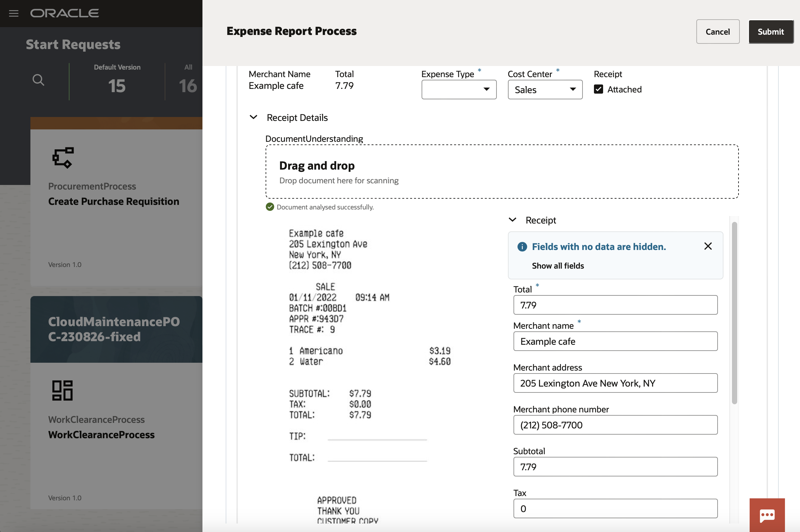Click the ProcurementProcess workflow icon

(x=62, y=158)
